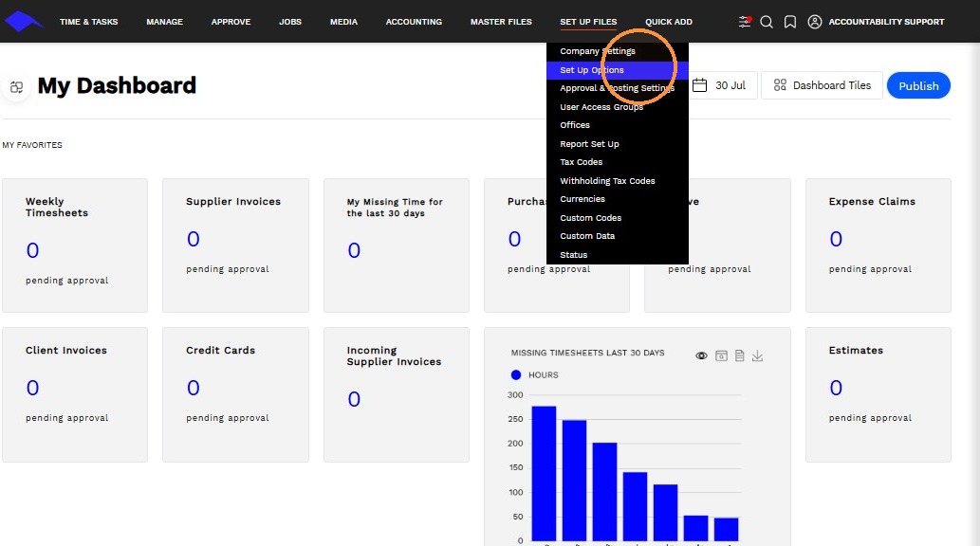980x546 pixels.
Task: Toggle the HOURS legend series dot
Action: (516, 374)
